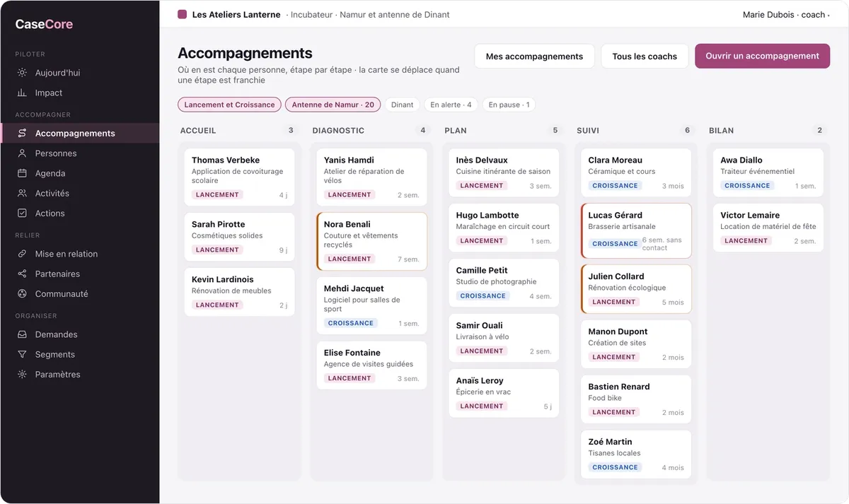This screenshot has width=849, height=504.
Task: Click the ACCUEIL column header
Action: tap(198, 131)
